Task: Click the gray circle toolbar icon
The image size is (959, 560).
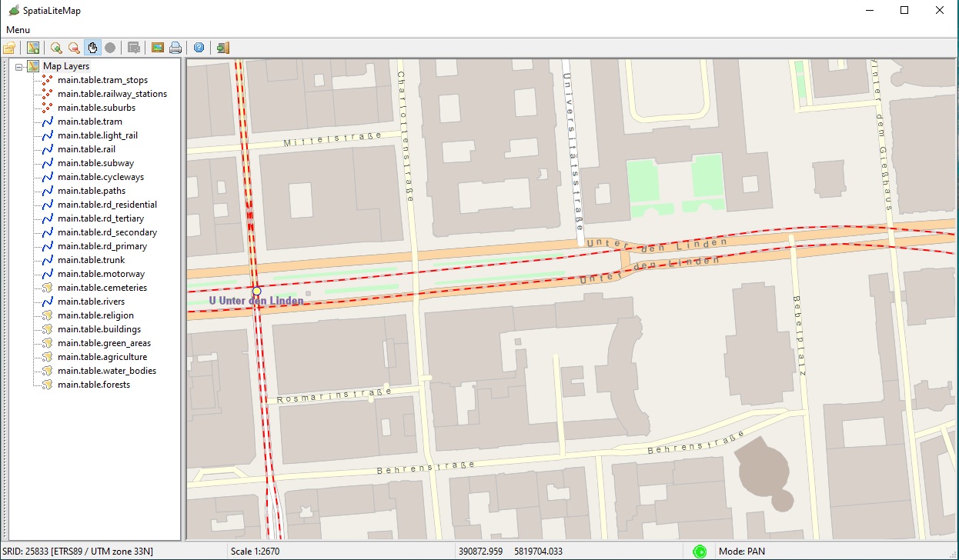Action: (x=110, y=48)
